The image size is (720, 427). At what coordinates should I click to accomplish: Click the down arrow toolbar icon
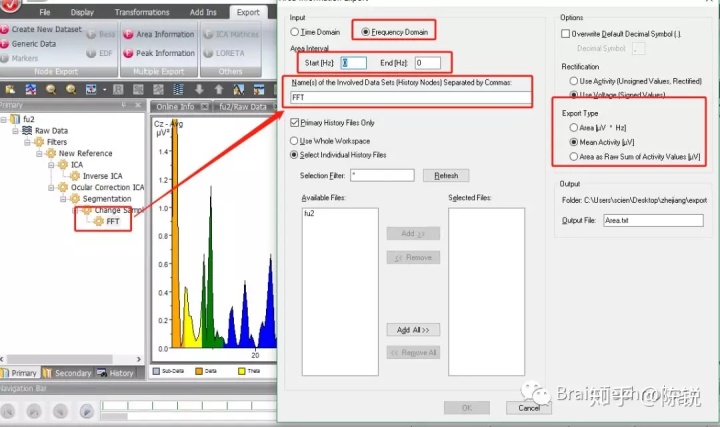(x=199, y=89)
